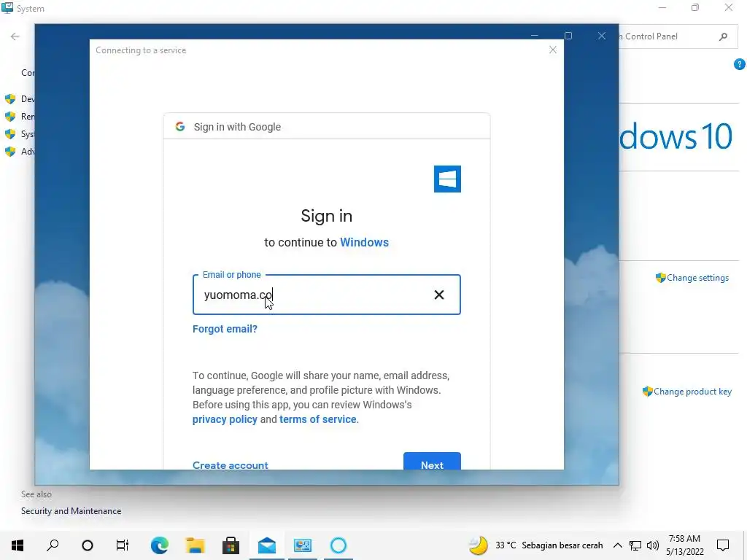Open network icon in system tray
This screenshot has width=747, height=560.
pos(635,545)
